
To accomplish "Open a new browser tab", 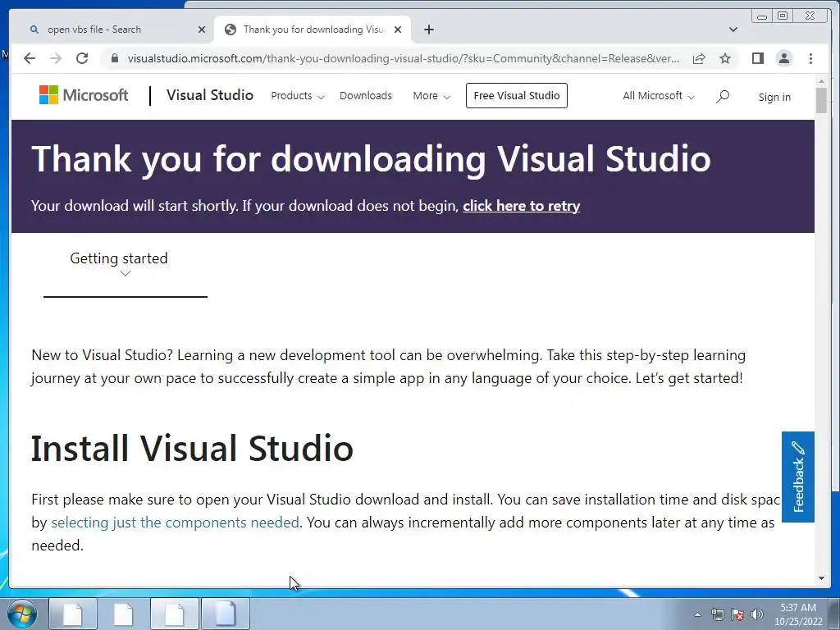I will tap(428, 30).
